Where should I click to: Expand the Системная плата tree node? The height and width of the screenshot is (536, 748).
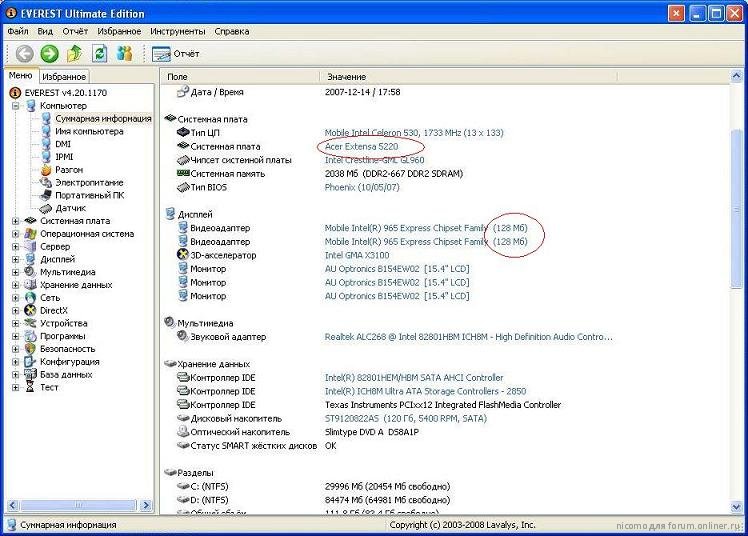pos(15,221)
